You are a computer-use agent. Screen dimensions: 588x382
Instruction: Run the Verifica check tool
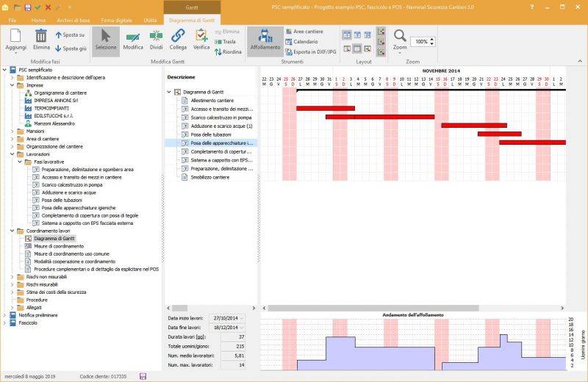tap(201, 37)
